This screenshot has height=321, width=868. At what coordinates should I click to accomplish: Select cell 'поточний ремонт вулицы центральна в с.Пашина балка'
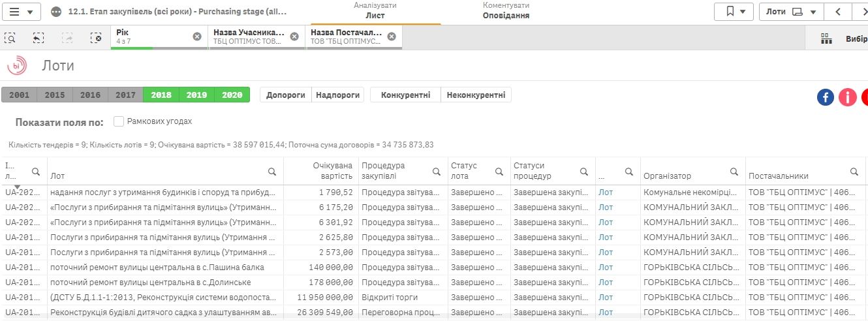165,267
